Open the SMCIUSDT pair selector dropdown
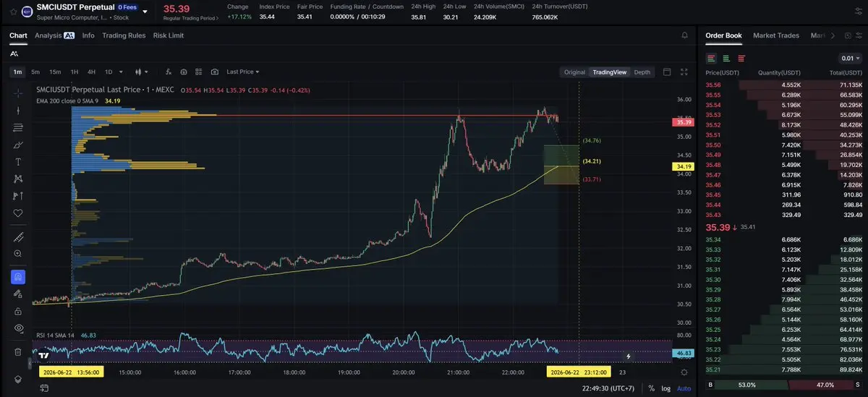The height and width of the screenshot is (397, 868). (145, 12)
